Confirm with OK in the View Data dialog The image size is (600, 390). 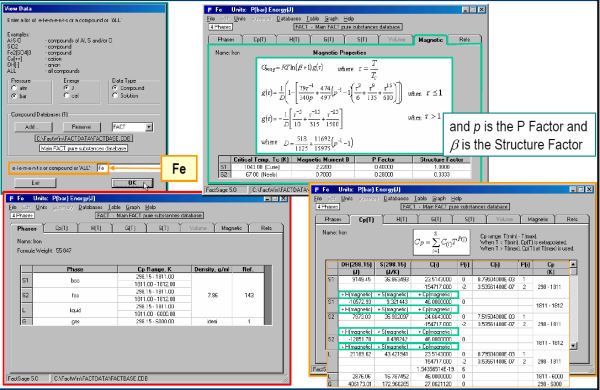pos(132,183)
